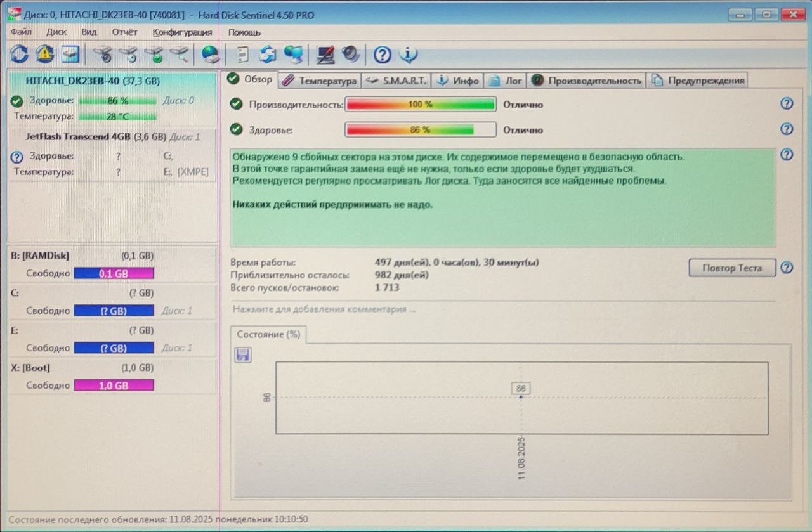This screenshot has width=812, height=532.
Task: Click the speaker sound toolbar icon
Action: (350, 55)
